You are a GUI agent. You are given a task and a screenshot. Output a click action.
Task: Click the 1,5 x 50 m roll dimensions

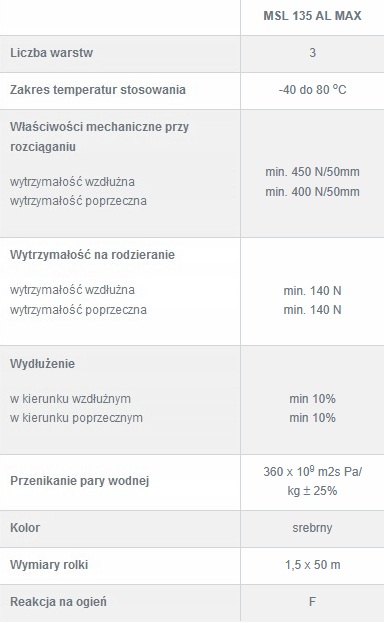tap(312, 565)
